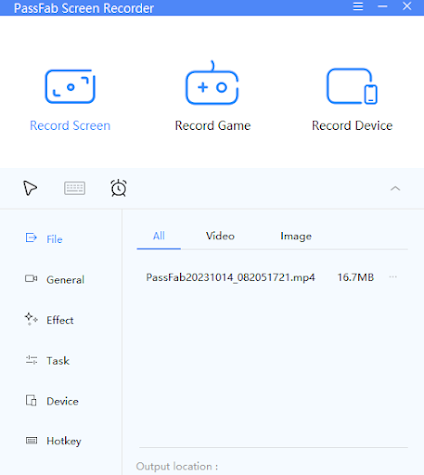Click the General camera icon

31,278
